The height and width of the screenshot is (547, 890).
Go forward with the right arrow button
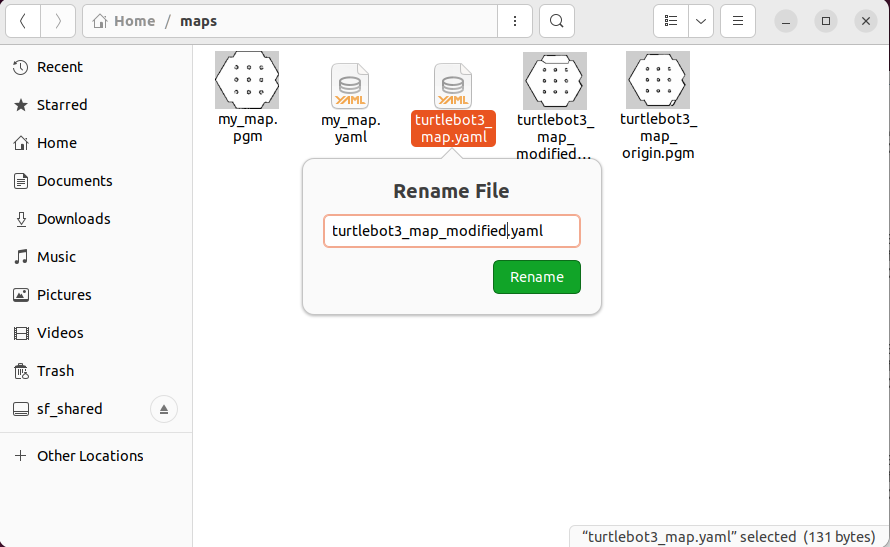pyautogui.click(x=58, y=21)
